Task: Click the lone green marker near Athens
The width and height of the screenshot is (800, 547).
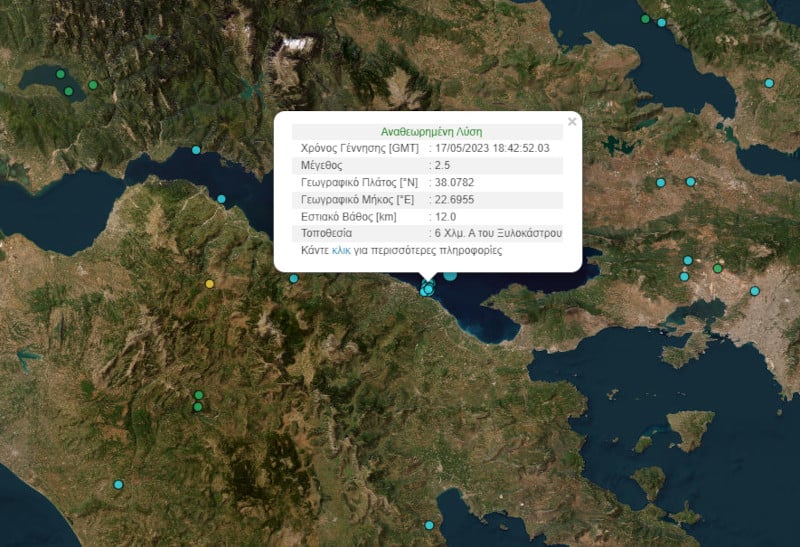Action: pos(718,268)
